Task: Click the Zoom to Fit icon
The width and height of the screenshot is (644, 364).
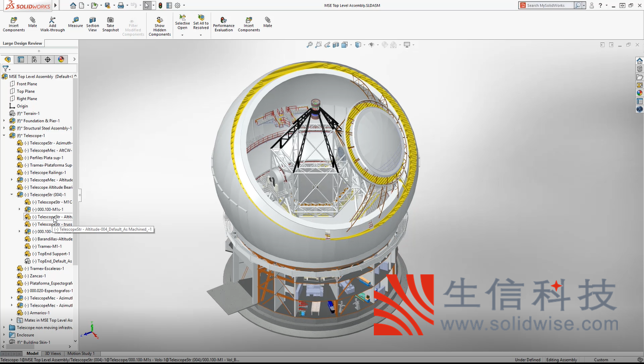Action: (309, 45)
